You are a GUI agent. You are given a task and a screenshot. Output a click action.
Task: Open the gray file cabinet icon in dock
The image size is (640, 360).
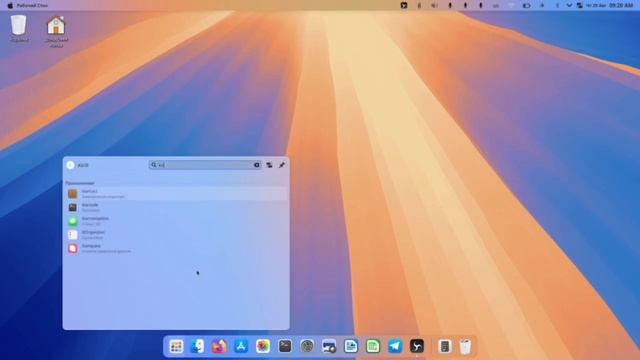444,347
